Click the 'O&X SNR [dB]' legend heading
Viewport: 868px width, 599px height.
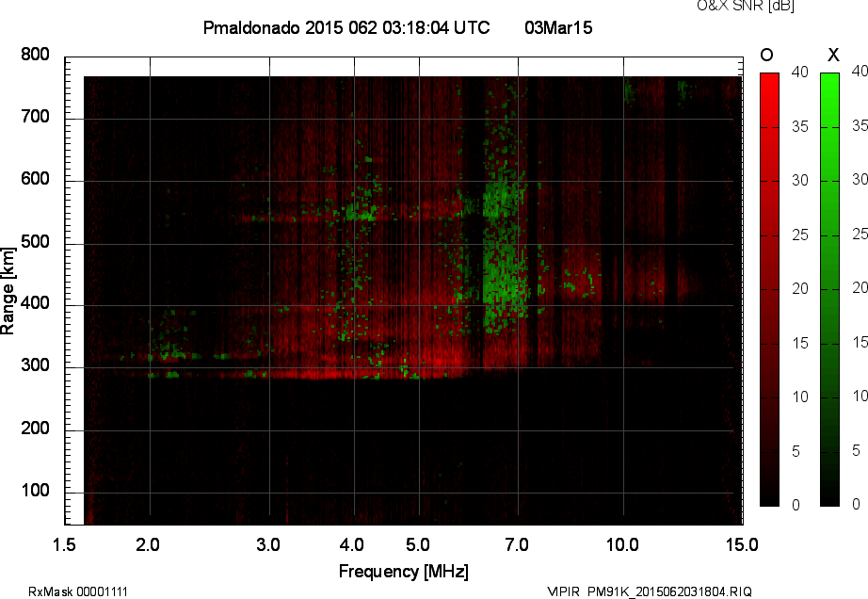coord(745,6)
